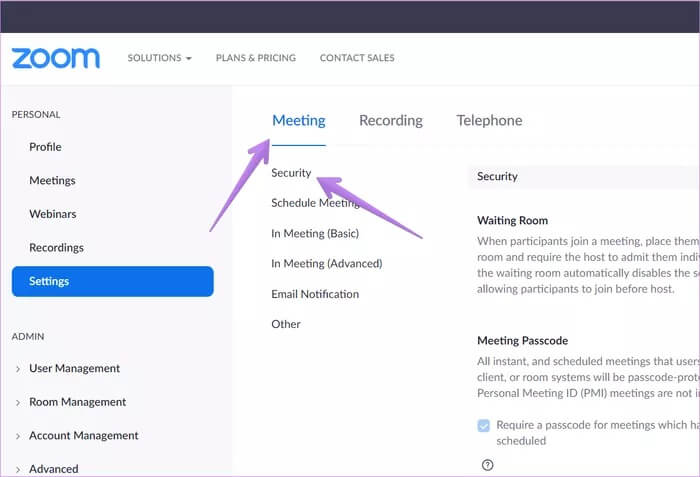Jump to Security section link

coord(291,173)
